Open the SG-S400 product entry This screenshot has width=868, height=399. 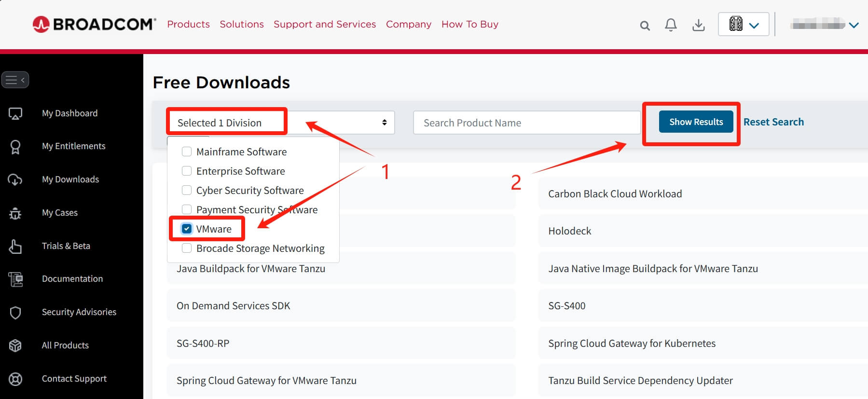[x=703, y=305]
